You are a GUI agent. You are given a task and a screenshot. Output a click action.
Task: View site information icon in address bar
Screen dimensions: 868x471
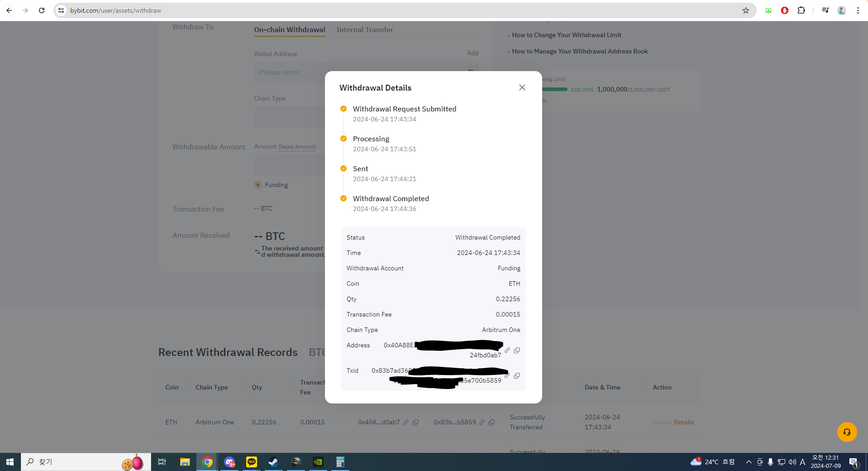(61, 10)
